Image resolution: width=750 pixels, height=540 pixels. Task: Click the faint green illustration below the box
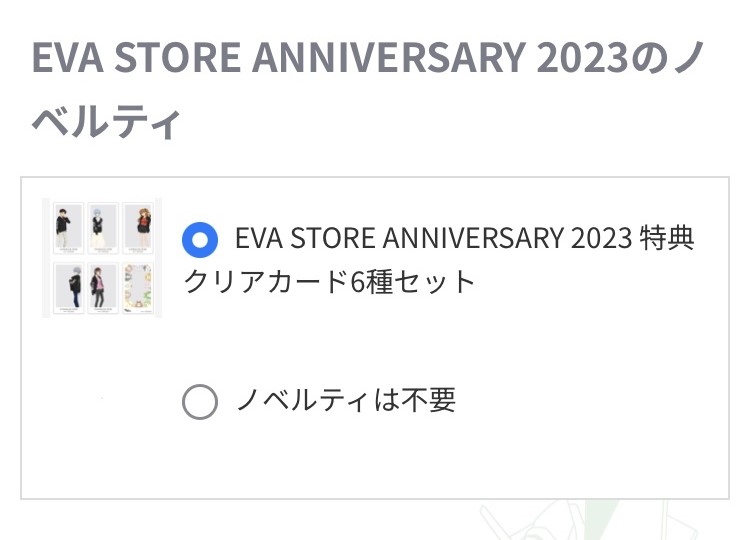[x=588, y=520]
